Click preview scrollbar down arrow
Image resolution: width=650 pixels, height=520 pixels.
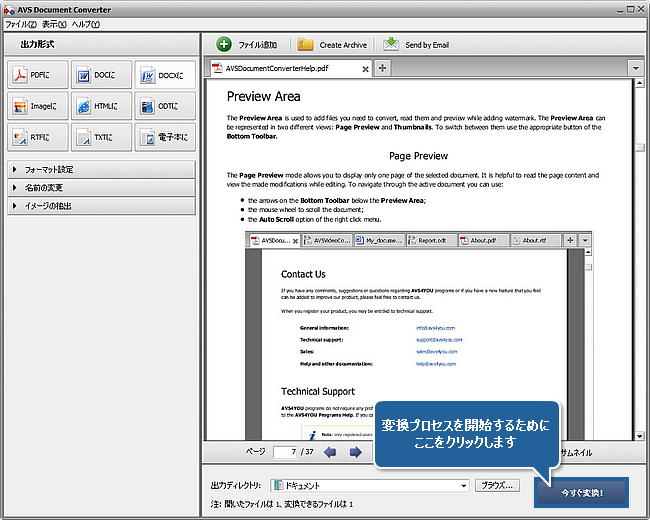[x=640, y=436]
